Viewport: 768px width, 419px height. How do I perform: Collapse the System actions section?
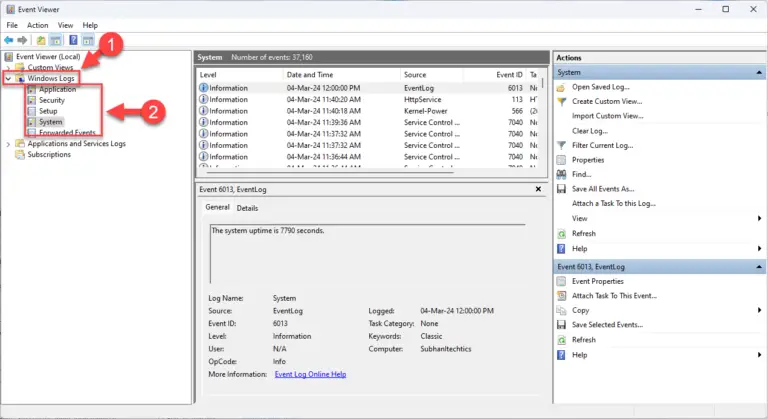[x=758, y=72]
